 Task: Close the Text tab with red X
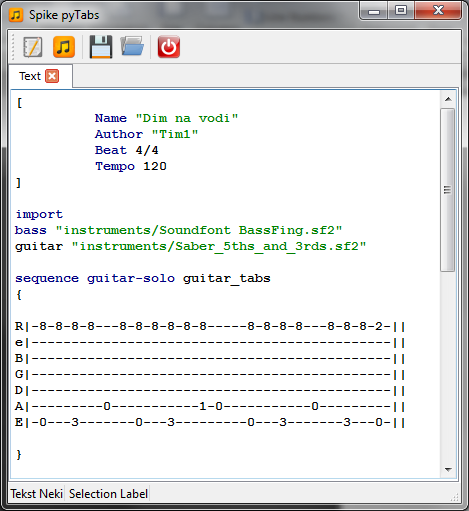52,76
